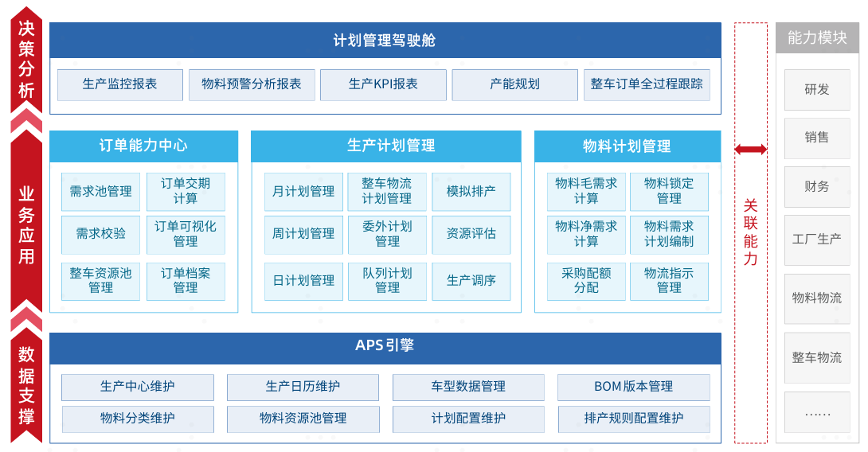Click the 订单可视化管理 box
This screenshot has width=868, height=452.
click(186, 234)
